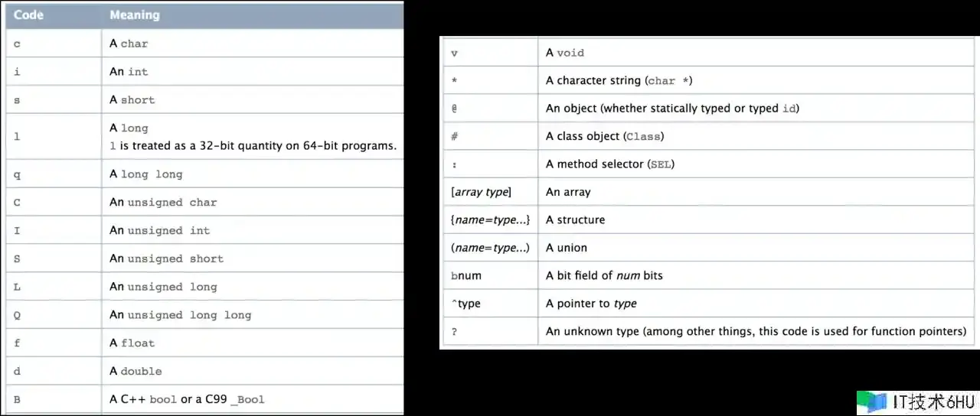This screenshot has height=416, width=980.
Task: Click the "An int" table row
Action: tap(129, 72)
